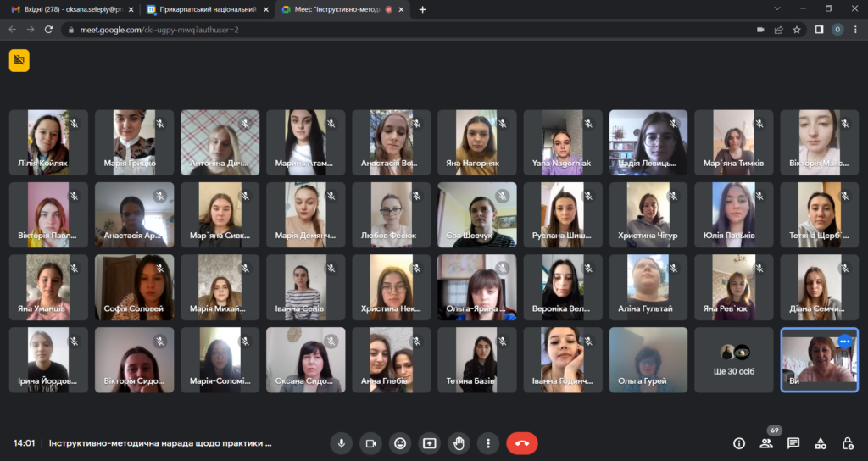Toggle raise hand
Viewport: 868px width, 461px height.
[459, 442]
